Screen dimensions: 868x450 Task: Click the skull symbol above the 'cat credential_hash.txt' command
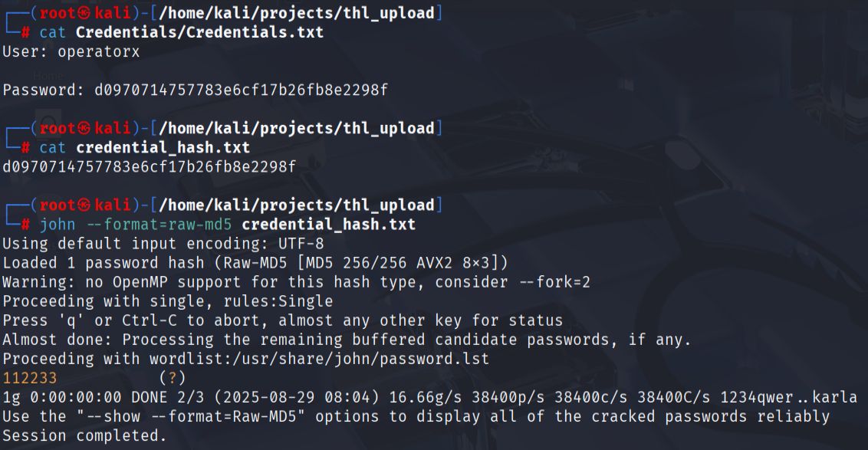[85, 128]
